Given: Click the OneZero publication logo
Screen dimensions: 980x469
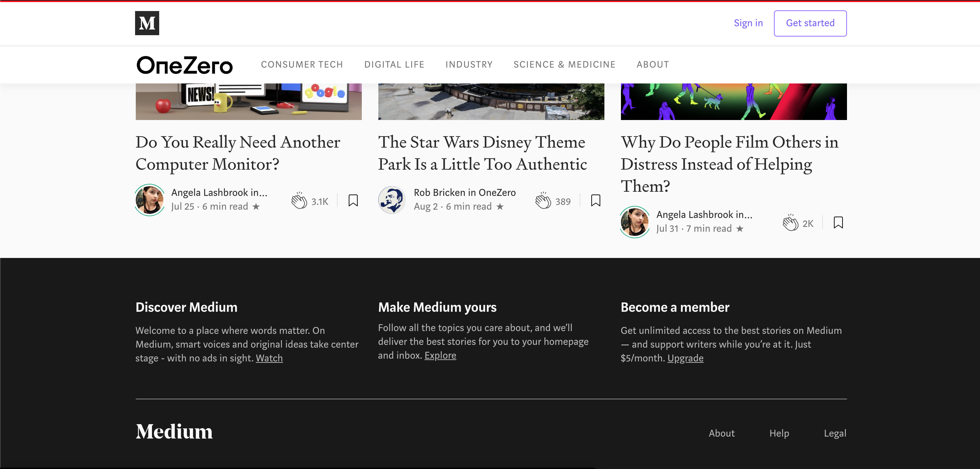Looking at the screenshot, I should [184, 65].
